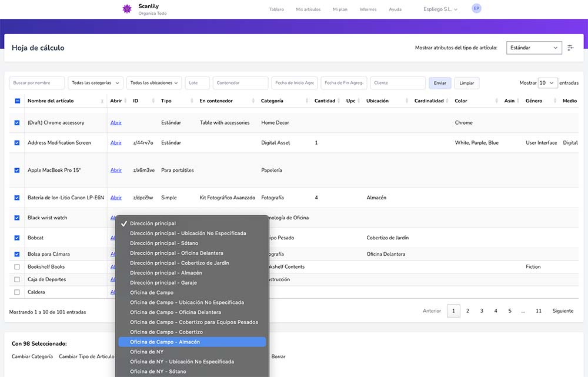The width and height of the screenshot is (588, 377).
Task: Go to Mis artículos in navigation
Action: pyautogui.click(x=308, y=9)
